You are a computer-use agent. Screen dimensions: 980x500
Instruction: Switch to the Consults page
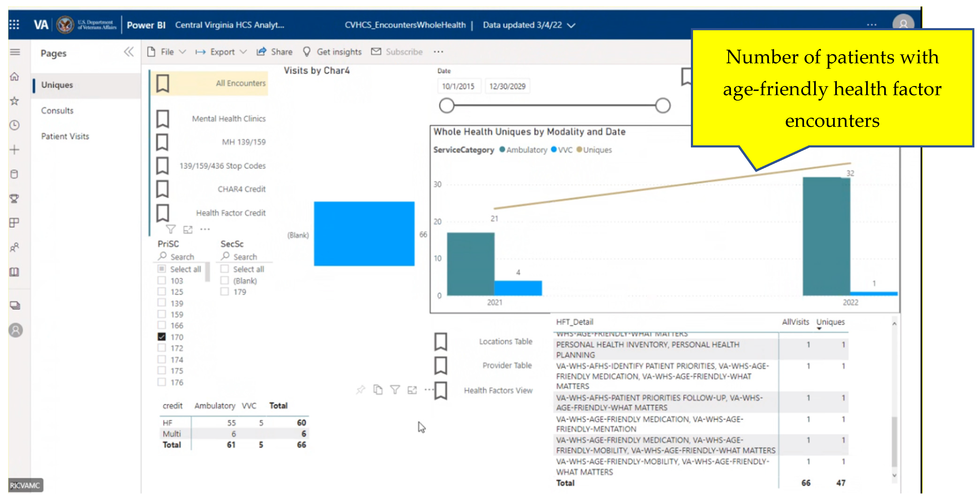coord(57,111)
